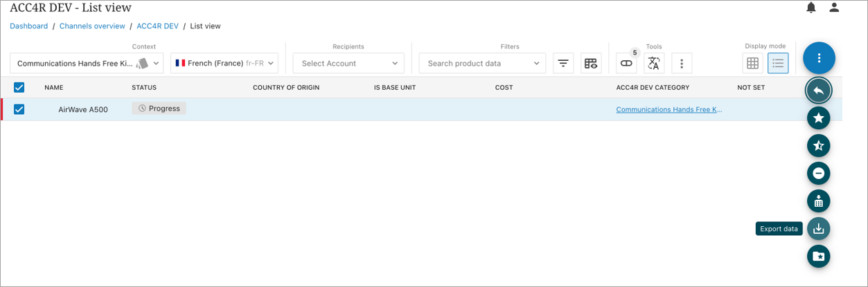
Task: Click the minus circle floating action button
Action: point(818,174)
